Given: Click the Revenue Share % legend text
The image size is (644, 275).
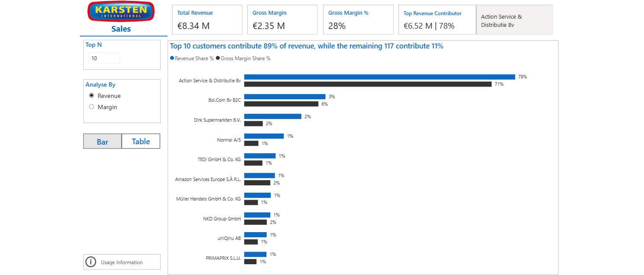Looking at the screenshot, I should point(194,58).
